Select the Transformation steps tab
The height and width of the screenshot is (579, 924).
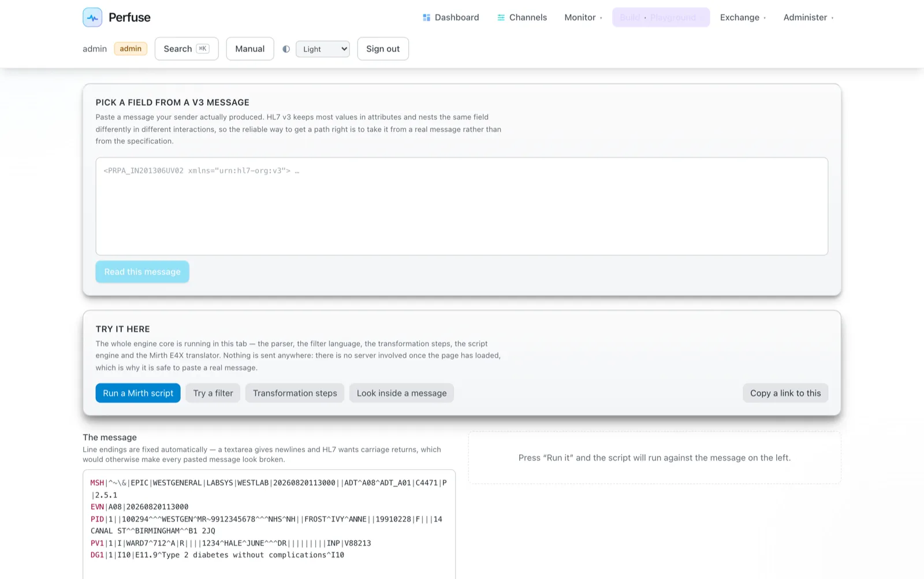point(295,393)
